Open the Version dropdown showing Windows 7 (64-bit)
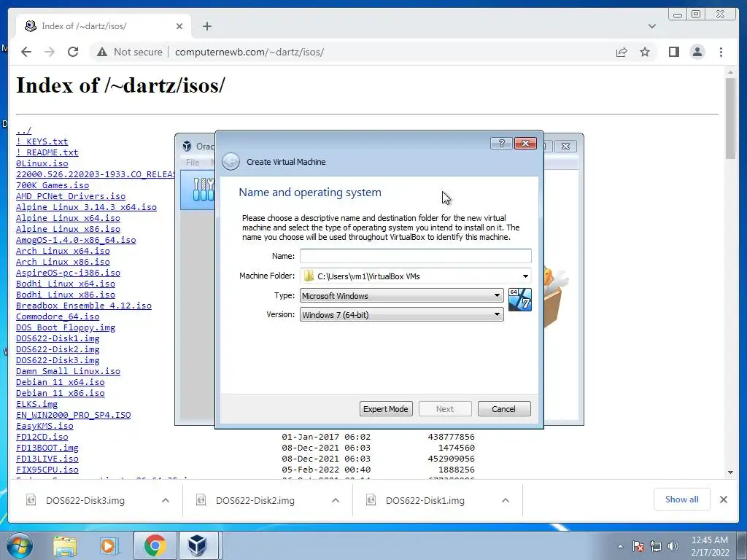Viewport: 747px width, 560px height. click(402, 315)
